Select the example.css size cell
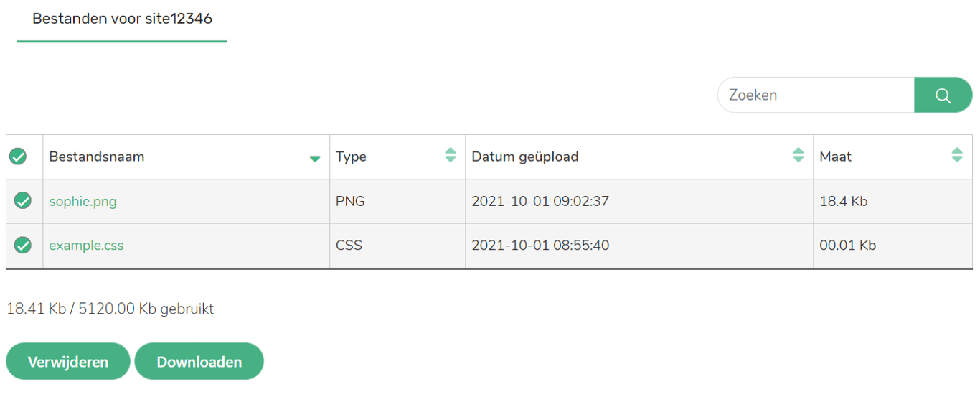 847,246
